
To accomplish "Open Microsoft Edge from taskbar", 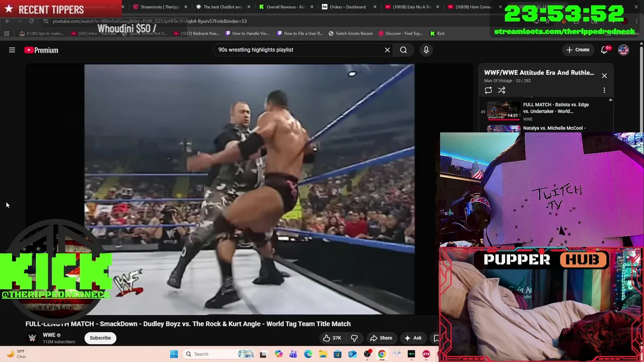I will tap(308, 354).
